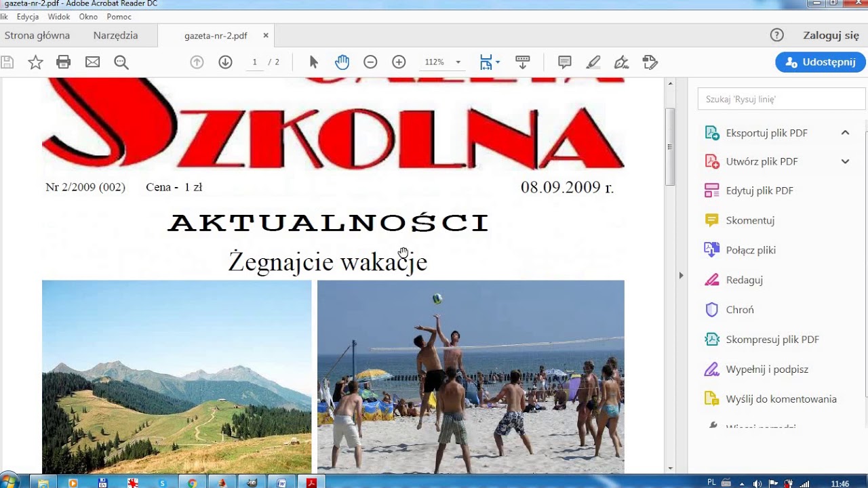This screenshot has width=868, height=488.
Task: Go to previous page arrow
Action: click(x=197, y=62)
